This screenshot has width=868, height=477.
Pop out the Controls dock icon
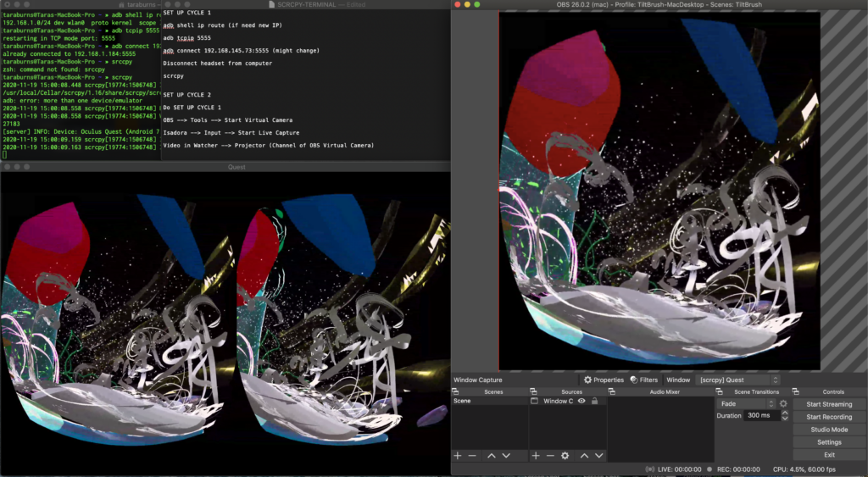coord(795,391)
